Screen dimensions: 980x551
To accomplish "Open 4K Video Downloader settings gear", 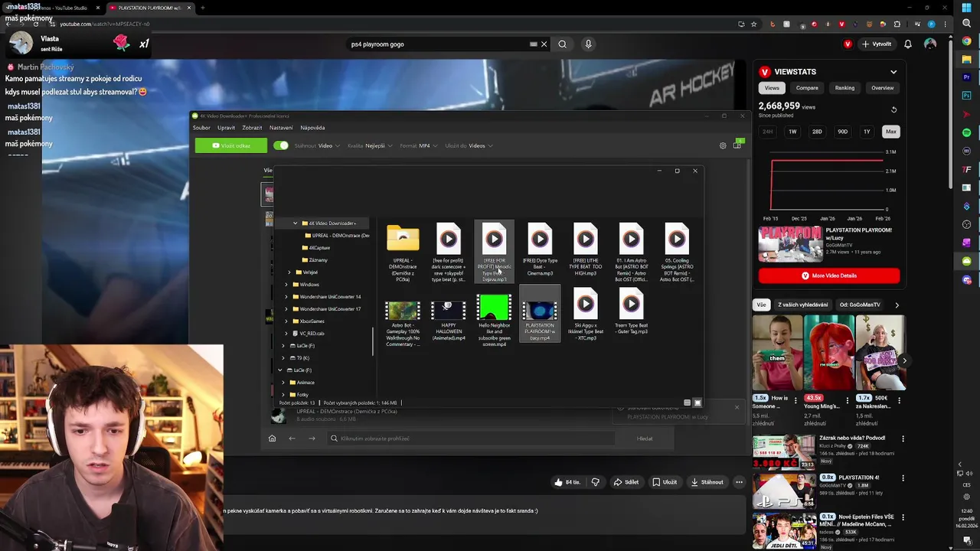I will point(723,145).
